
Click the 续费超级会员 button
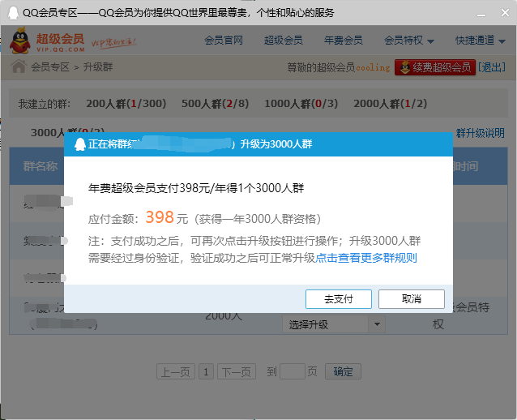435,67
